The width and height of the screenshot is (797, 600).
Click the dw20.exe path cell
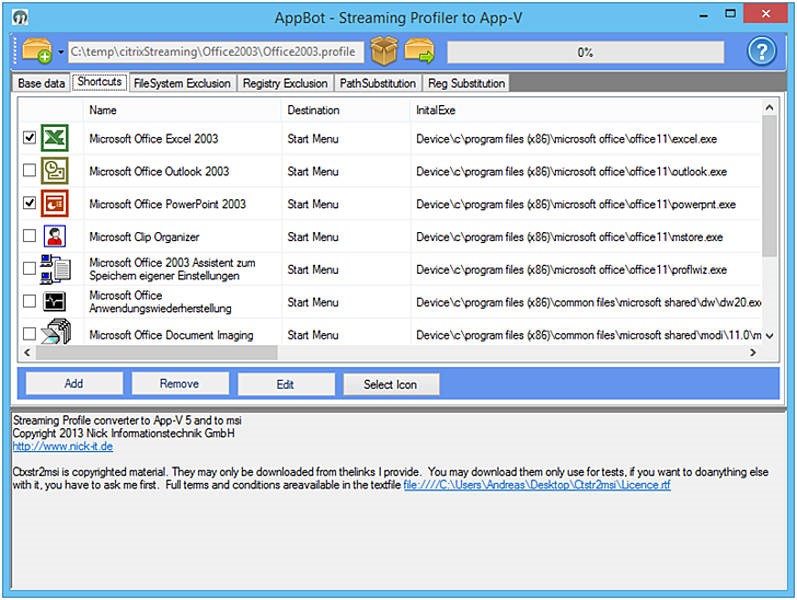point(588,302)
